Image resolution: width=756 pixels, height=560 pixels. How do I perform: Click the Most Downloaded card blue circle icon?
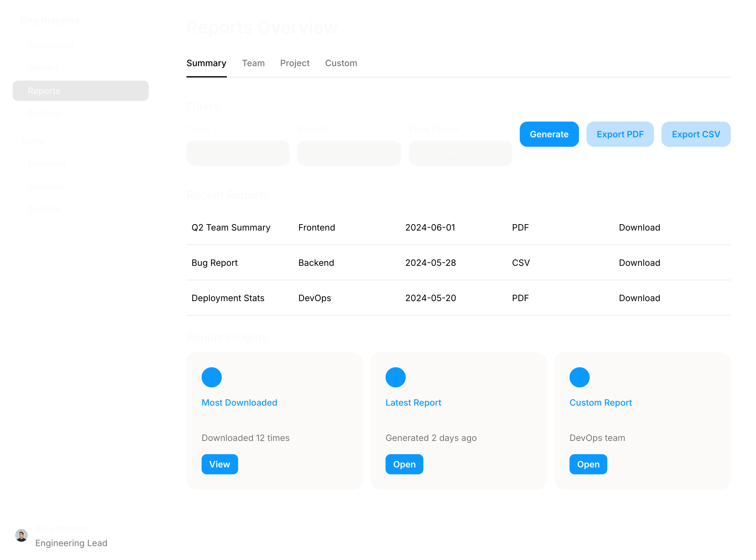211,377
